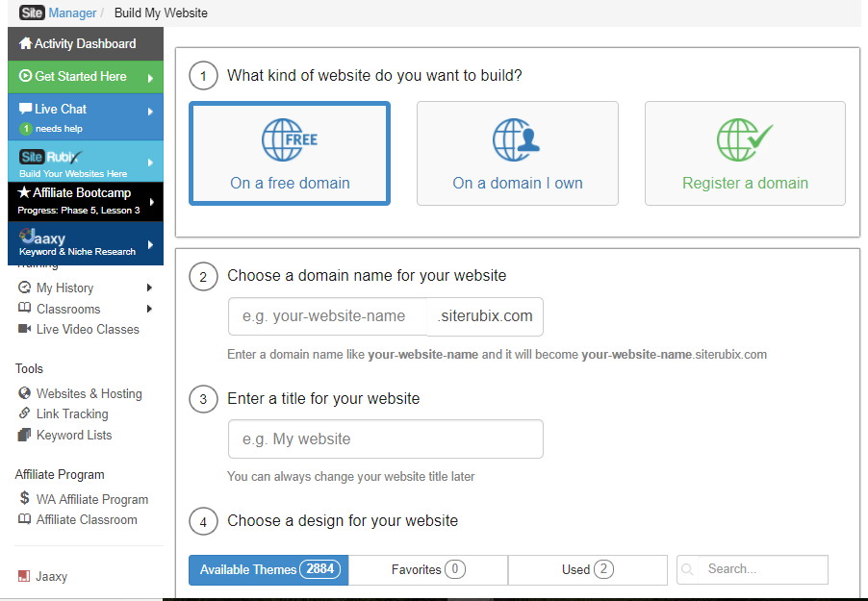Open the Keyword Lists link

74,435
